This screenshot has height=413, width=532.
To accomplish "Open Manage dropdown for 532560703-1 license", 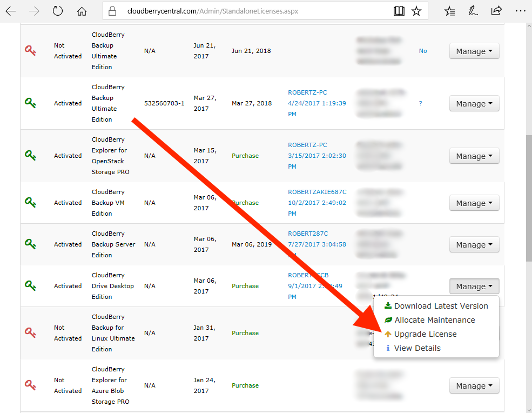I will point(474,103).
